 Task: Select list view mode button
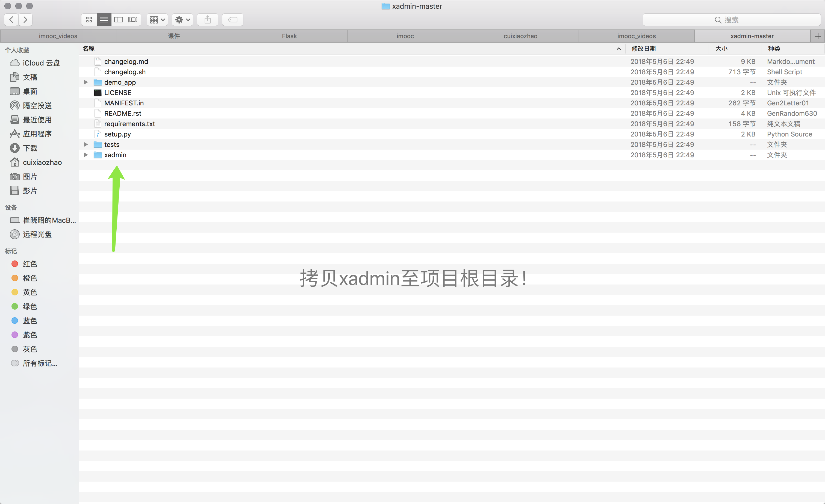pyautogui.click(x=104, y=20)
